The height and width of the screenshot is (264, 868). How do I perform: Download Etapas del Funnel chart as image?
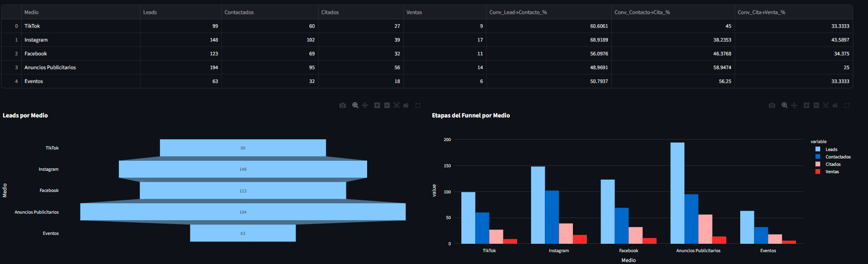pos(772,106)
